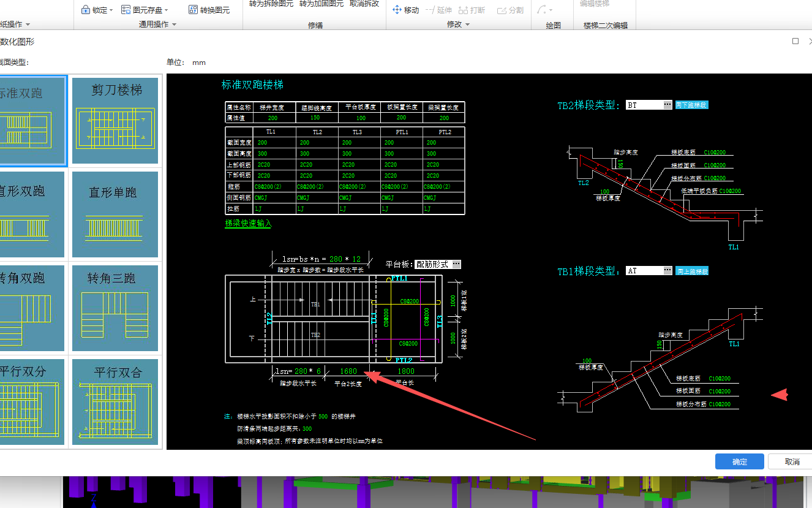Click 取消拆改 in the toolbar

364,4
